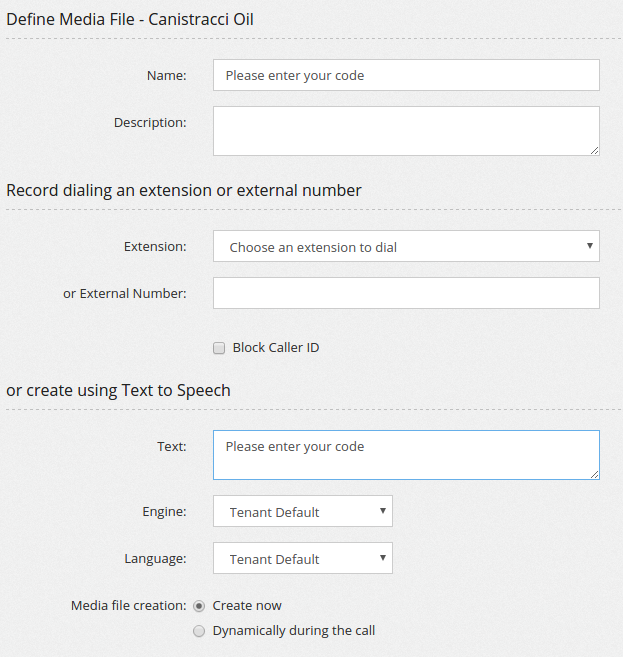Click the 'Description:' field label
This screenshot has width=623, height=657.
[150, 122]
